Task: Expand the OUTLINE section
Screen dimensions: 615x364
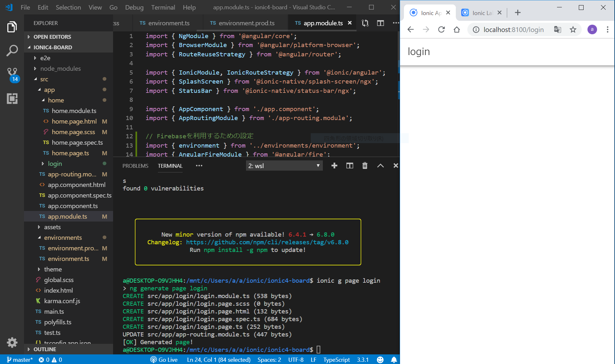Action: pyautogui.click(x=45, y=349)
